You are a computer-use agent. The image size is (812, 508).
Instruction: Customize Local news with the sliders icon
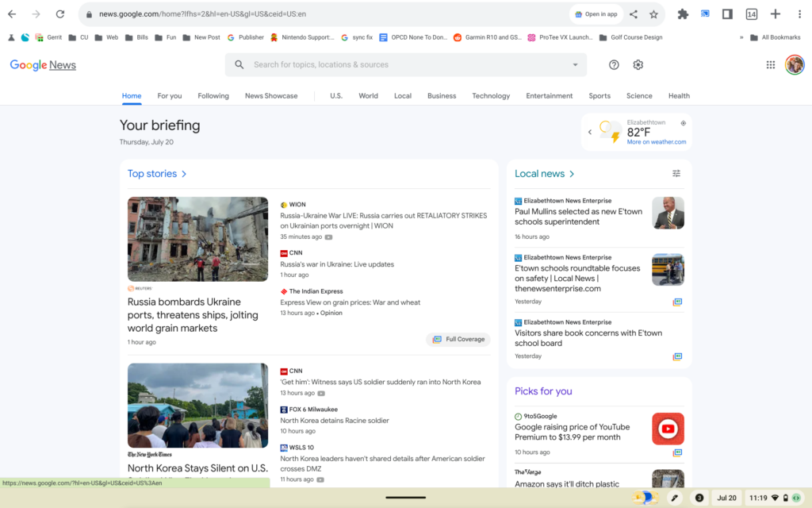tap(676, 174)
